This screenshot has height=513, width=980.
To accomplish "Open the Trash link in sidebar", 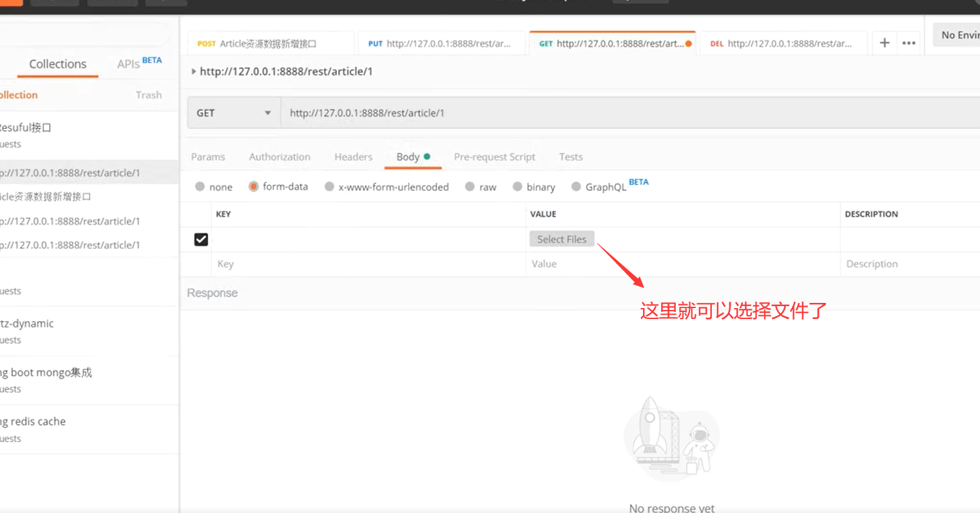I will [149, 95].
